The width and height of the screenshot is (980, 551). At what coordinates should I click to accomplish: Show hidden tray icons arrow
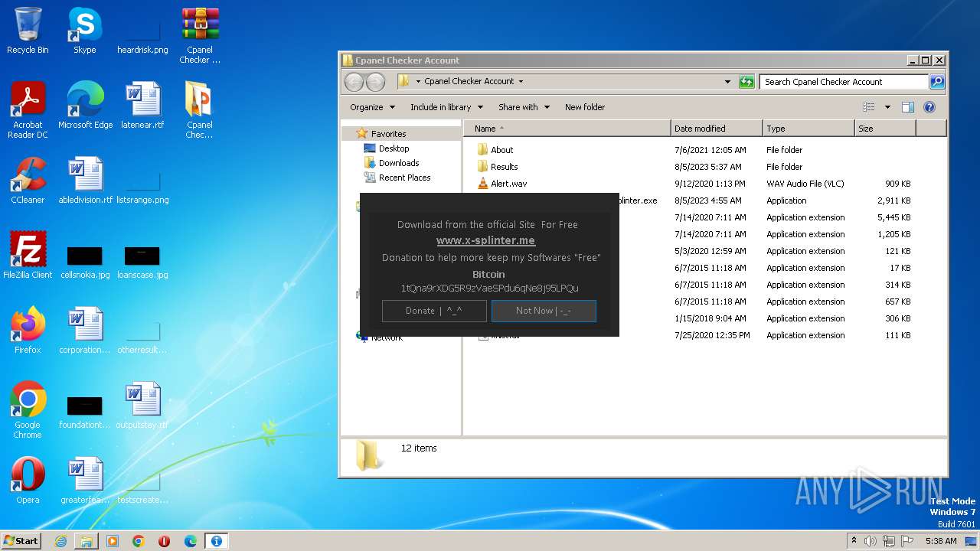coord(853,541)
